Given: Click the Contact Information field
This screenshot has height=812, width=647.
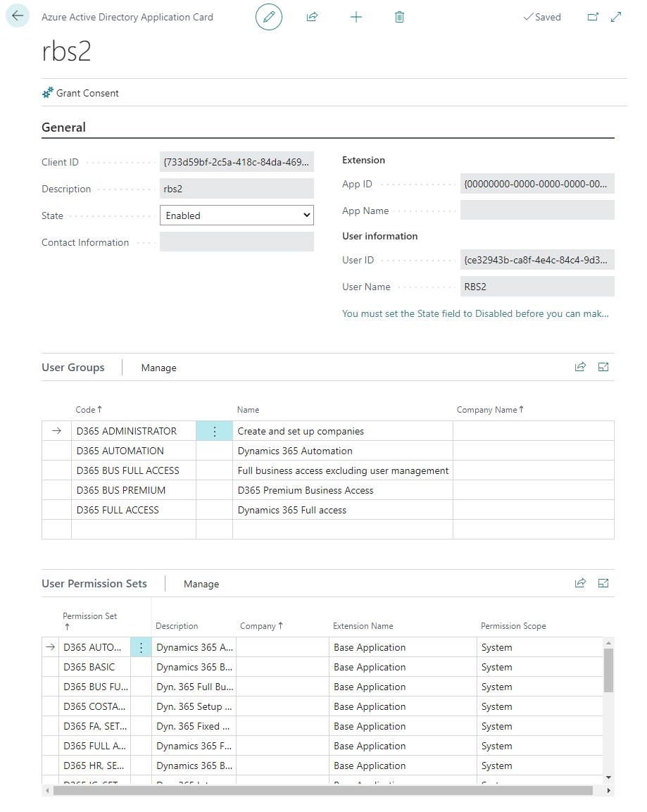Looking at the screenshot, I should tap(237, 242).
